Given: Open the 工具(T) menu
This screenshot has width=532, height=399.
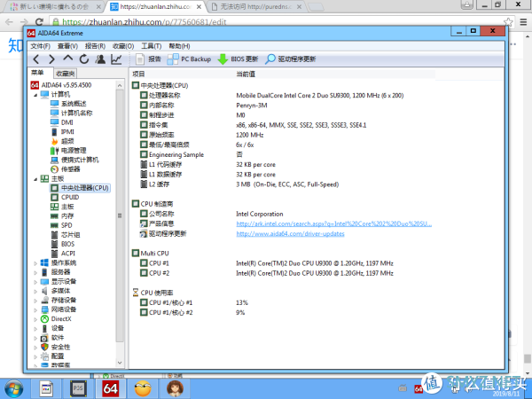Looking at the screenshot, I should pos(152,46).
